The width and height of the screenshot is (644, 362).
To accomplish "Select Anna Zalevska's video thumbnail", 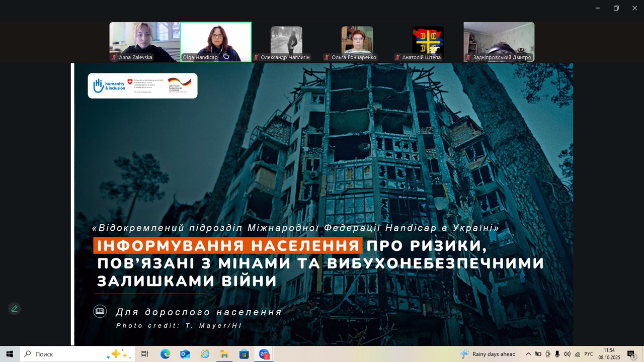I will coord(144,42).
